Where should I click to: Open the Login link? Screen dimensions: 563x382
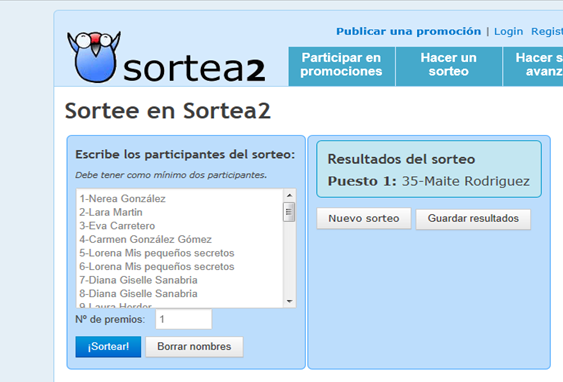(508, 32)
